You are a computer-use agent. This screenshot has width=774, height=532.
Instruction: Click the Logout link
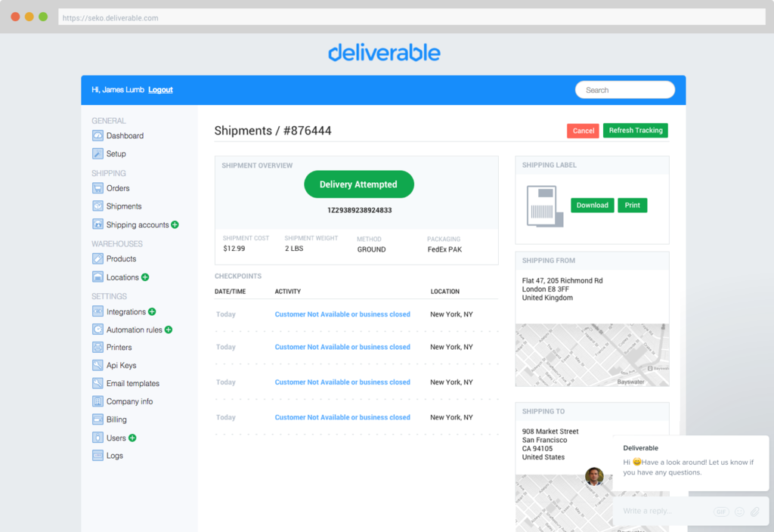pos(160,90)
